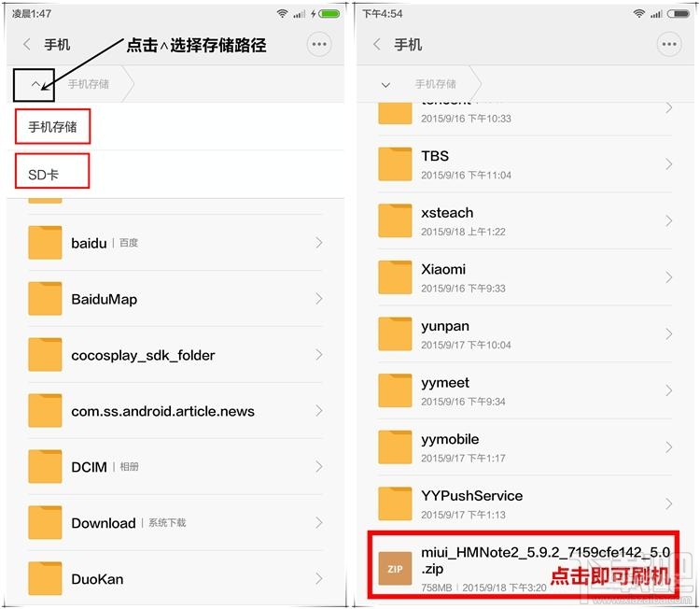This screenshot has height=609, width=700.
Task: Select 手机存储 storage option
Action: [x=52, y=126]
